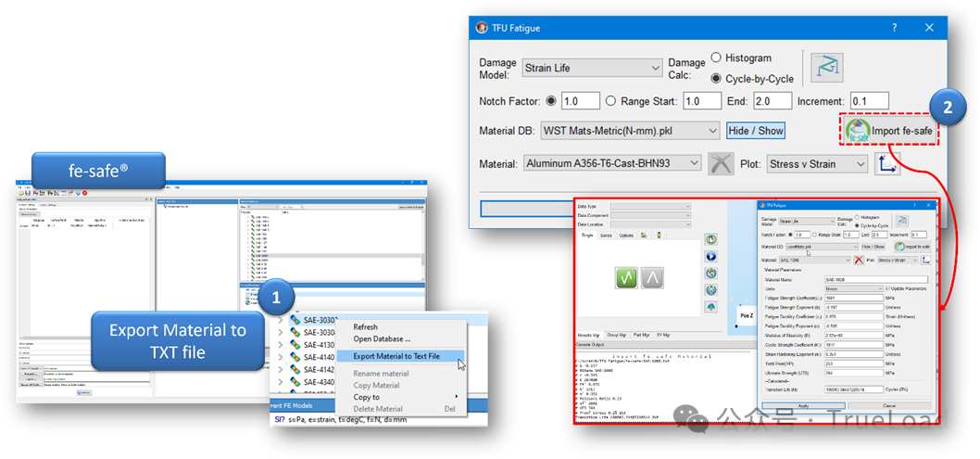This screenshot has height=459, width=980.
Task: Expand the highlighted top SAE-3030 tree row
Action: 281,320
